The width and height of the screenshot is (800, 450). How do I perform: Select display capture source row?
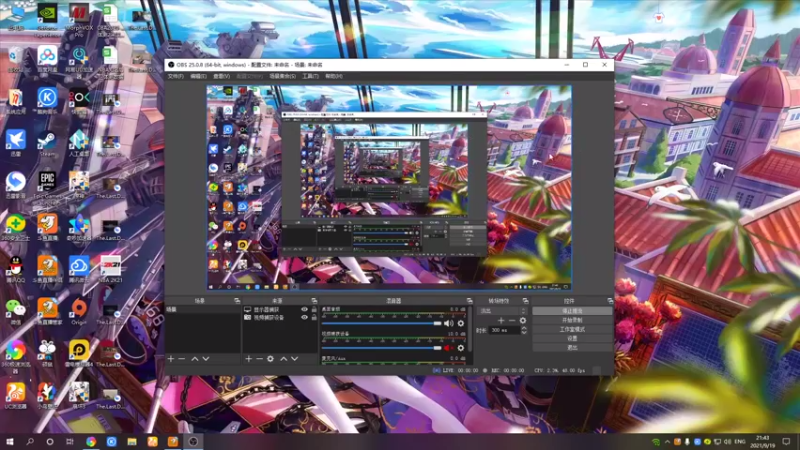click(x=280, y=310)
